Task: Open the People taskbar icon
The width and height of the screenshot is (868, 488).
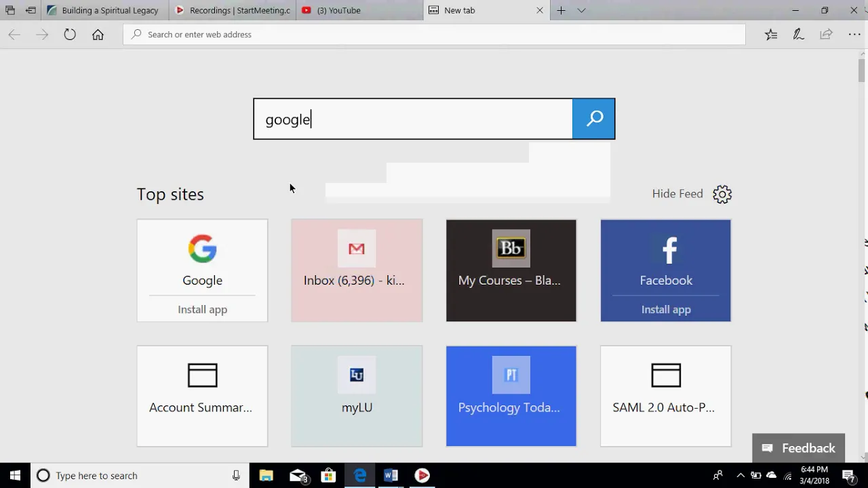Action: pos(717,475)
